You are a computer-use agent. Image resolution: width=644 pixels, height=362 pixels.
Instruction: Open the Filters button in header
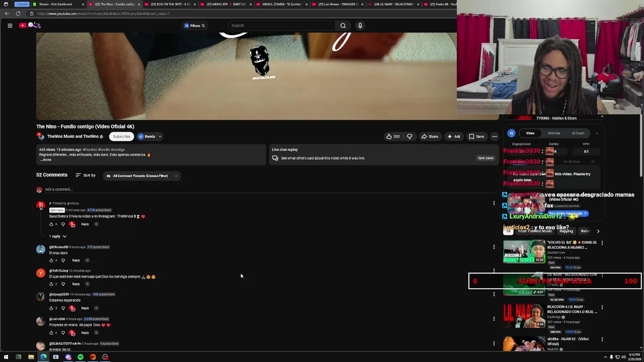195,26
